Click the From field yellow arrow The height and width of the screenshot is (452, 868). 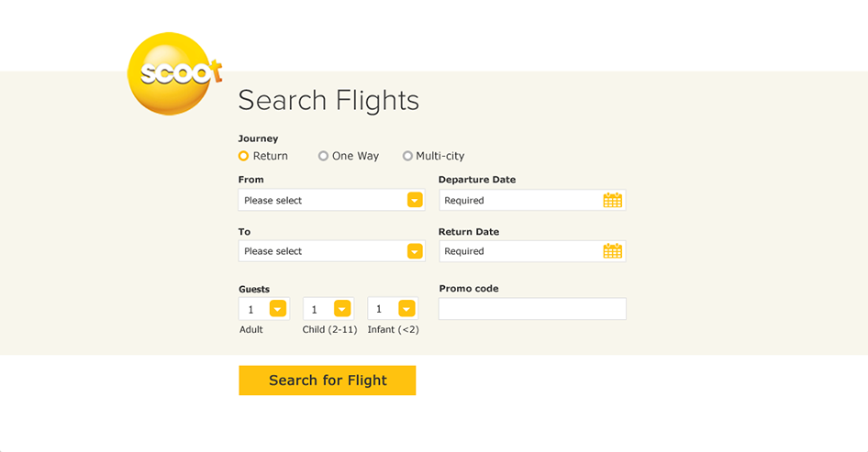tap(415, 200)
